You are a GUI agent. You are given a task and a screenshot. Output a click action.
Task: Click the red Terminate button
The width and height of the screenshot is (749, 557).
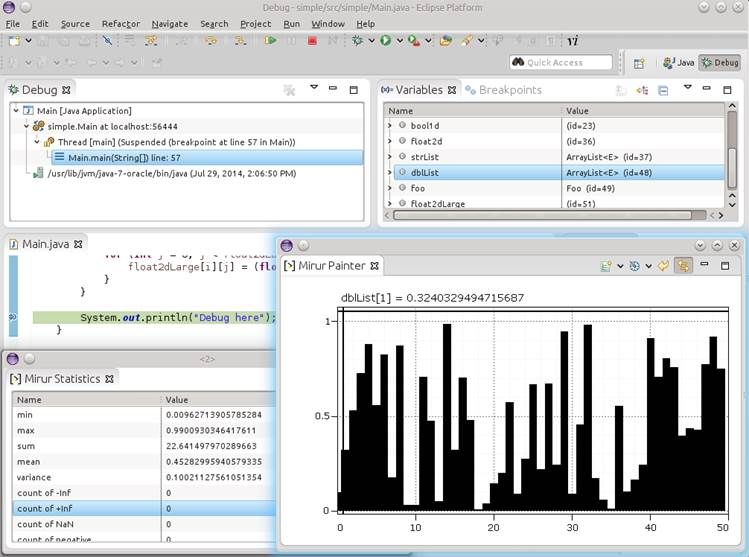[x=312, y=41]
